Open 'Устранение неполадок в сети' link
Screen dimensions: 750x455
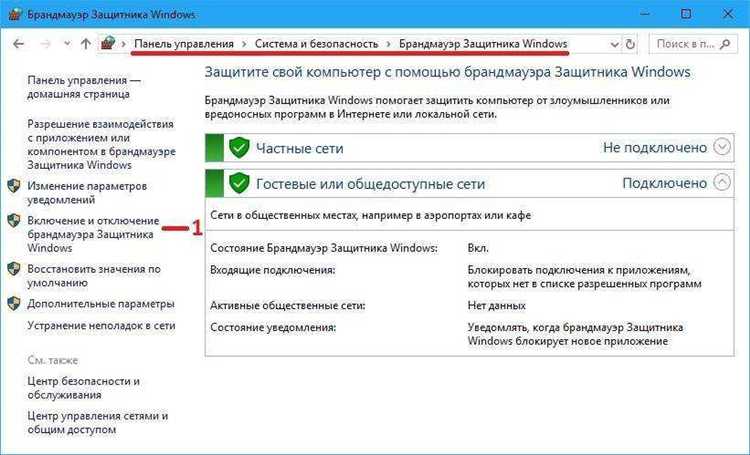tap(101, 325)
